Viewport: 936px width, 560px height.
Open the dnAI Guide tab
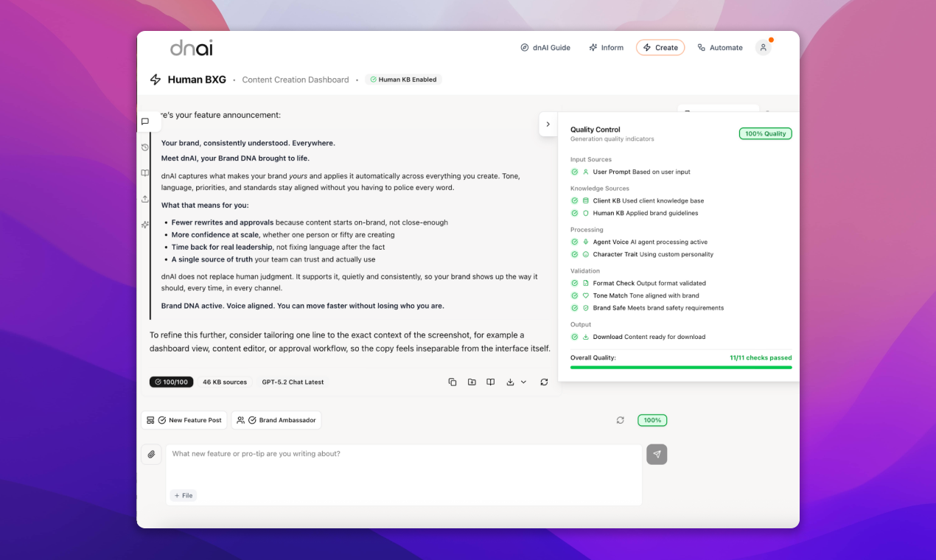(x=545, y=47)
